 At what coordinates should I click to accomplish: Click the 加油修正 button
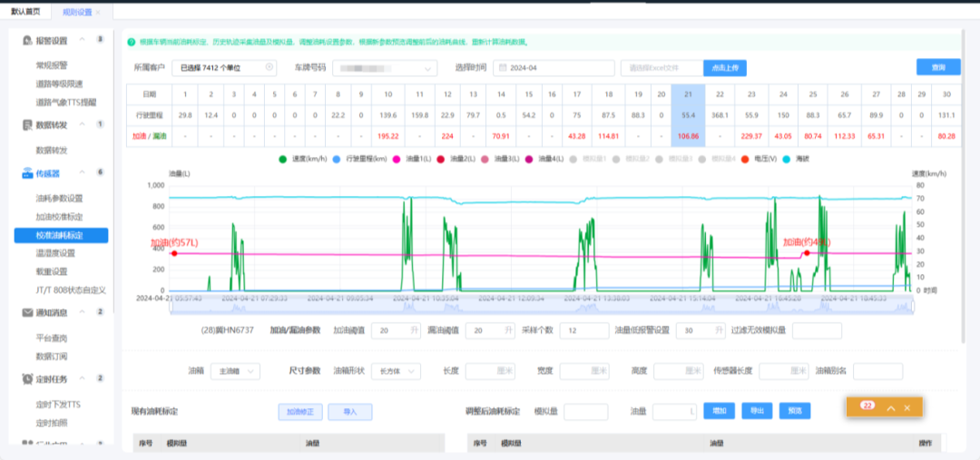[x=300, y=412]
